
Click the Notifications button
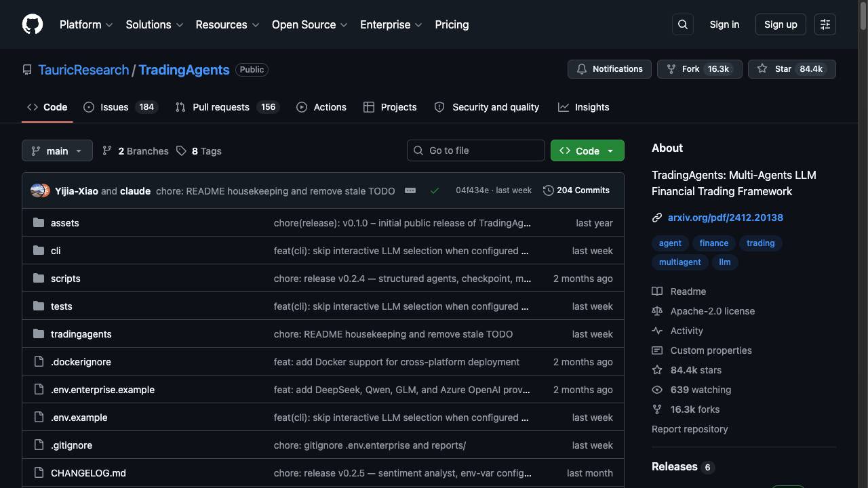(x=610, y=69)
